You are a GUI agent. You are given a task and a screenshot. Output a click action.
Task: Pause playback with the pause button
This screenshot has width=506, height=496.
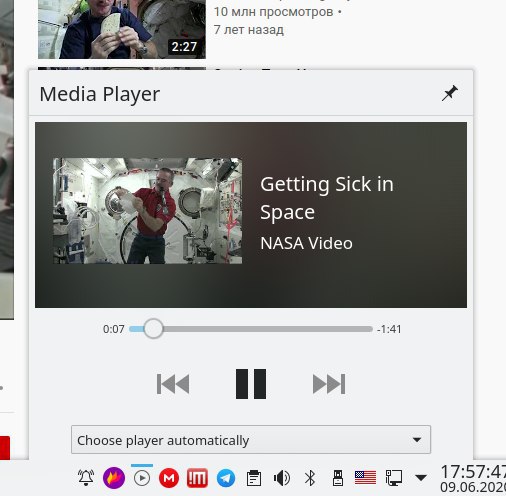pos(251,384)
